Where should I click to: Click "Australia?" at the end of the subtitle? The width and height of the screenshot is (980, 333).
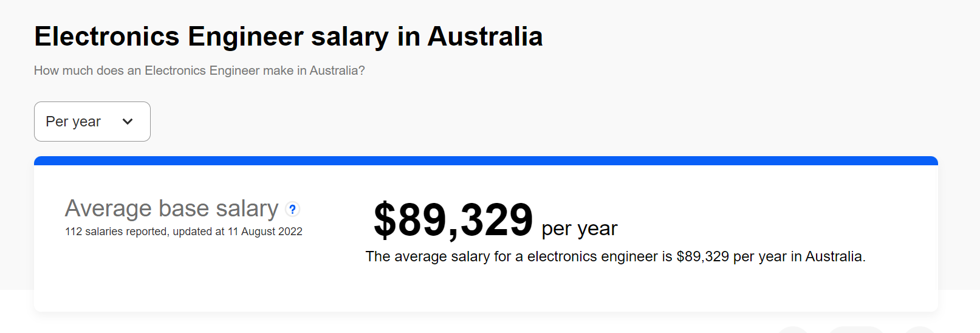337,70
